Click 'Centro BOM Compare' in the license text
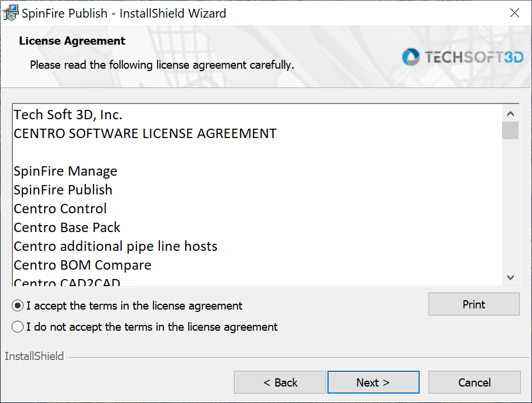 pyautogui.click(x=82, y=266)
